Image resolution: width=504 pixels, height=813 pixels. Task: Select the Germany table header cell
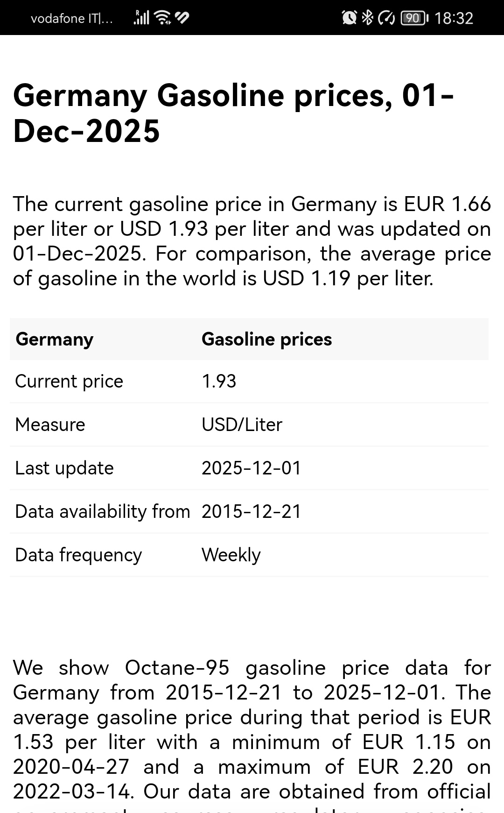point(55,339)
